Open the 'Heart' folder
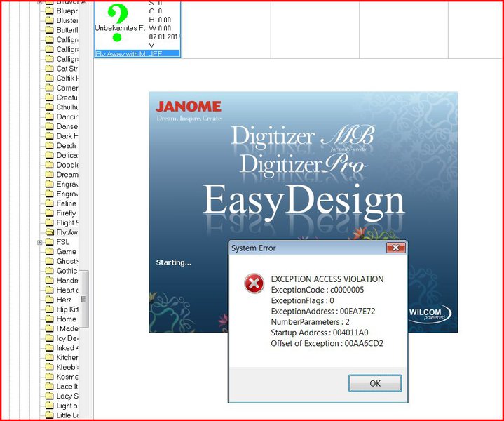 (67, 290)
